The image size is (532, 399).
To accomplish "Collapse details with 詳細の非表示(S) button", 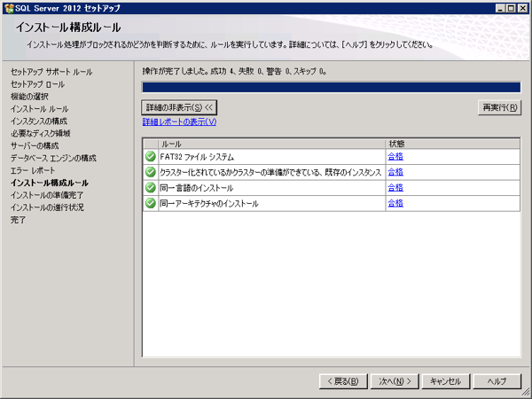I will 179,107.
